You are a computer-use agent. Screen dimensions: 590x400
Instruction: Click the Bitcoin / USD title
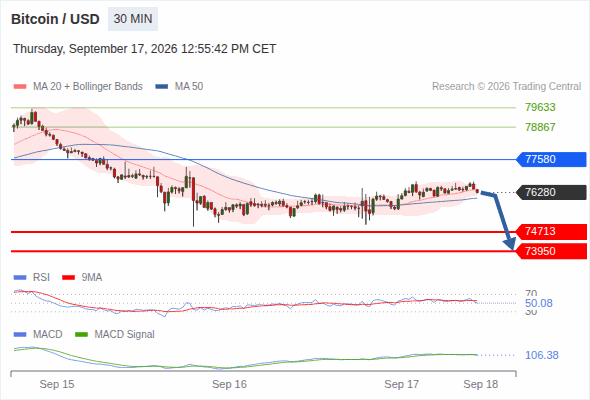click(x=55, y=19)
